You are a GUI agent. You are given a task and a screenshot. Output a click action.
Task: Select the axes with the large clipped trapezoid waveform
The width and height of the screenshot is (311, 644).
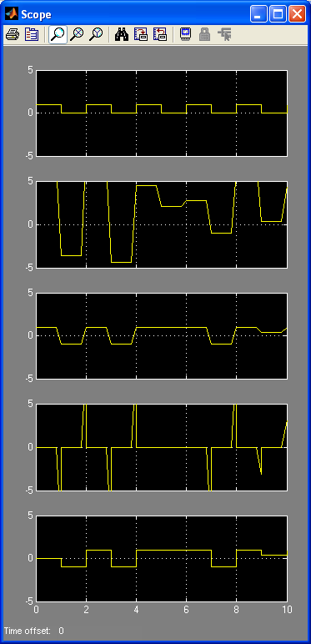coord(162,224)
